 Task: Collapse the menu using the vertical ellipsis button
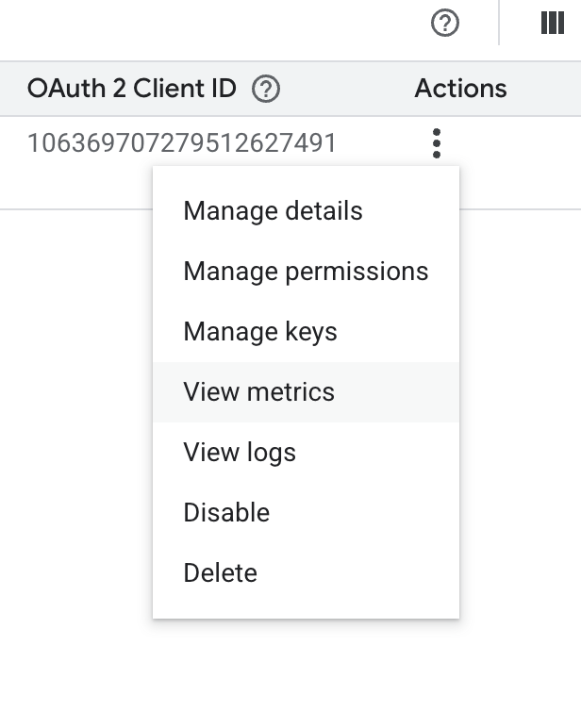(x=436, y=143)
